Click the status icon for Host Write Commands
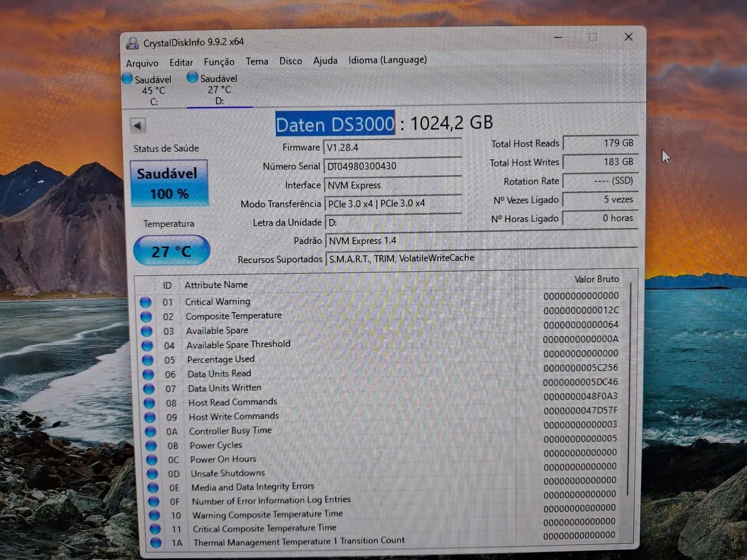Screen dimensions: 747x560 tap(150, 417)
